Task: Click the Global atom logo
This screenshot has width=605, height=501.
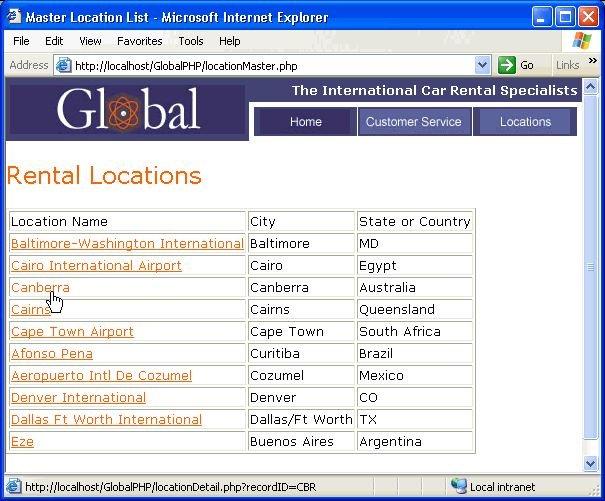Action: (x=123, y=113)
